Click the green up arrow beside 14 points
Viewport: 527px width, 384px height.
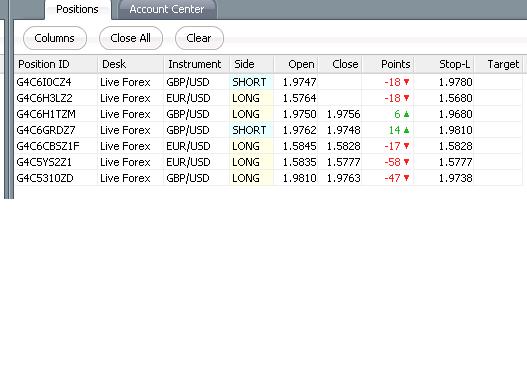click(x=406, y=130)
